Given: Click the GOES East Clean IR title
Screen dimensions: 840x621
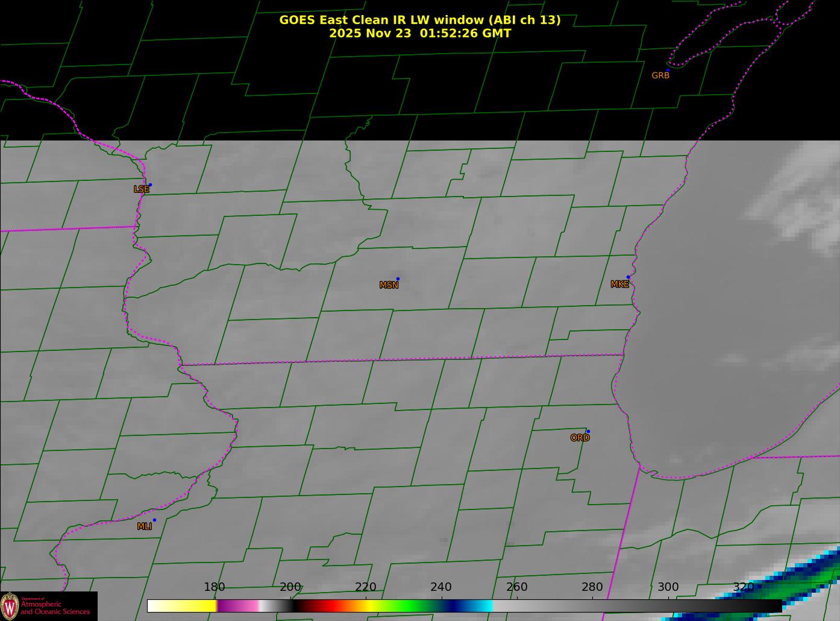Looking at the screenshot, I should click(419, 20).
